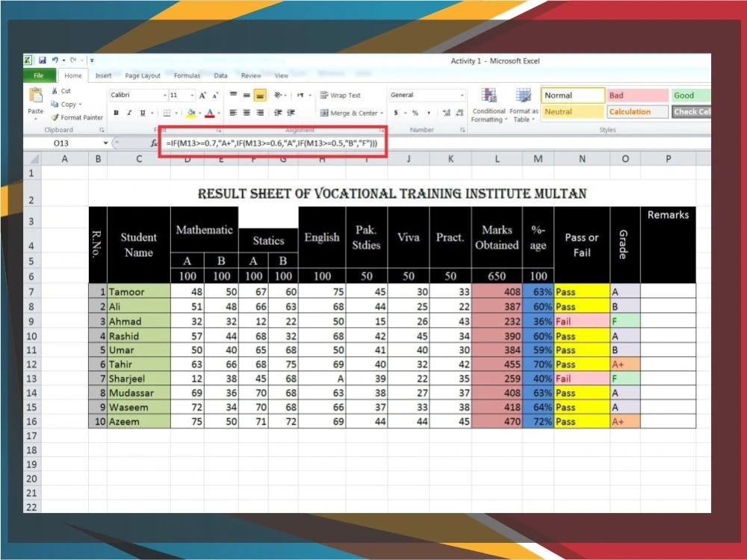The image size is (747, 560).
Task: Click the Undo arrow icon
Action: pyautogui.click(x=55, y=60)
